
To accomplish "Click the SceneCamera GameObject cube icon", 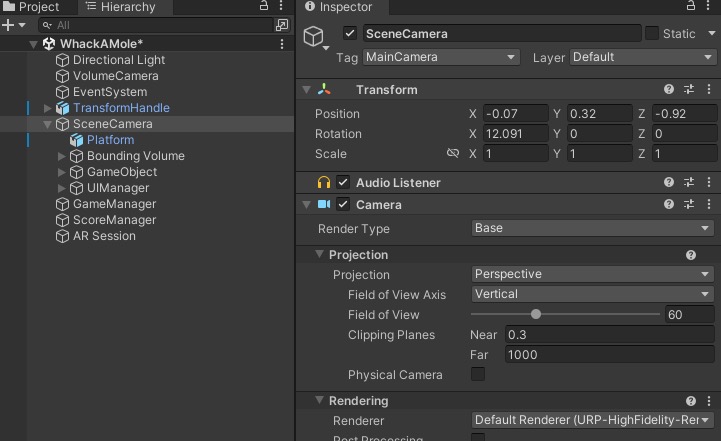I will click(315, 38).
